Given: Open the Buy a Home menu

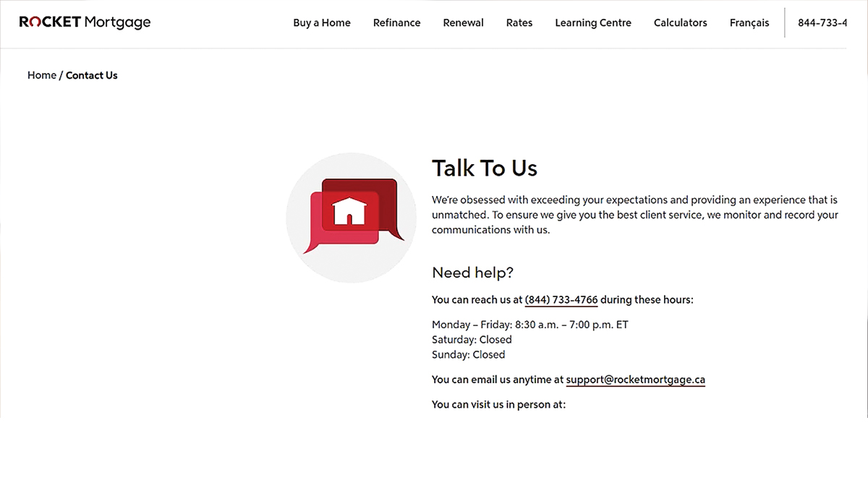Looking at the screenshot, I should 321,23.
